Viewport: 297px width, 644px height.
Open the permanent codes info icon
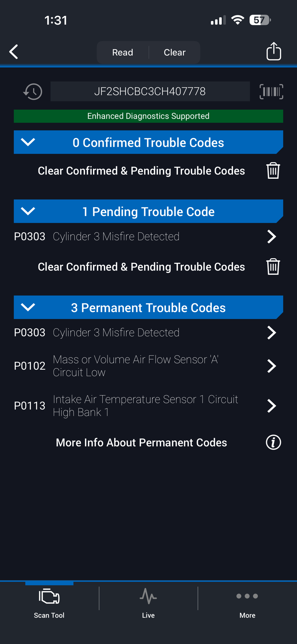274,442
